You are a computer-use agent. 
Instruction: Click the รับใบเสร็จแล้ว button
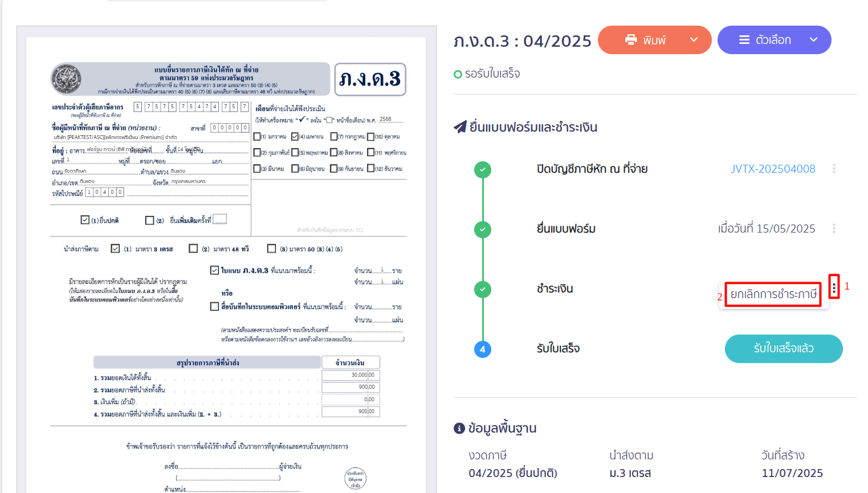[784, 348]
